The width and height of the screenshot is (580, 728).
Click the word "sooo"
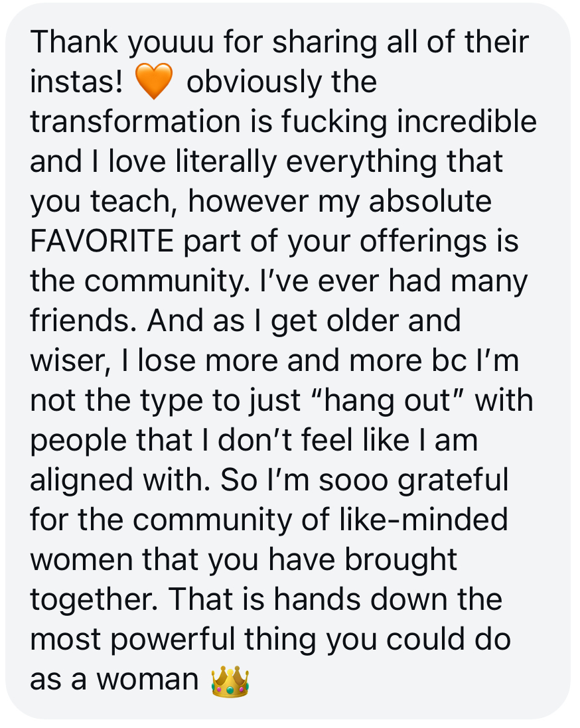pyautogui.click(x=356, y=481)
